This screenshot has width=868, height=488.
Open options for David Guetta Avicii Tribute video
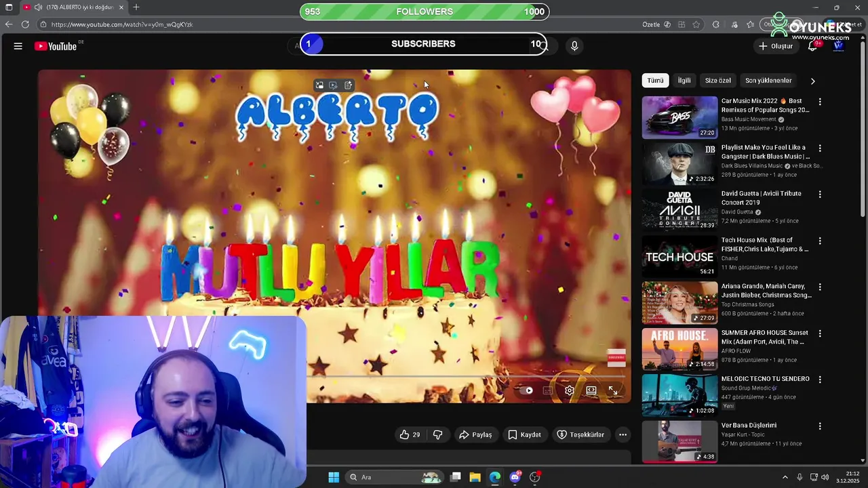click(820, 195)
